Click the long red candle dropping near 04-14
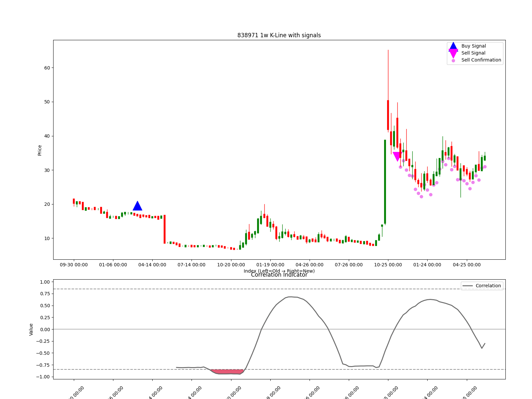The height and width of the screenshot is (399, 532). coord(165,229)
